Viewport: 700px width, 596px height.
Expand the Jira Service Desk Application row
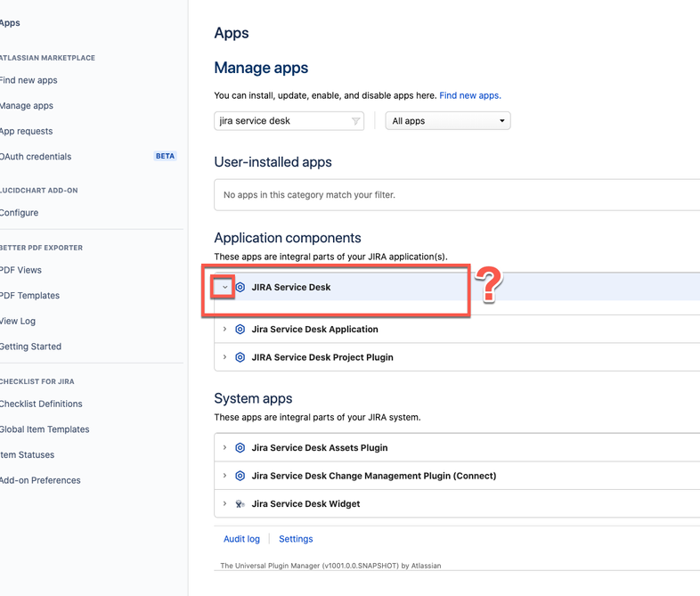225,329
